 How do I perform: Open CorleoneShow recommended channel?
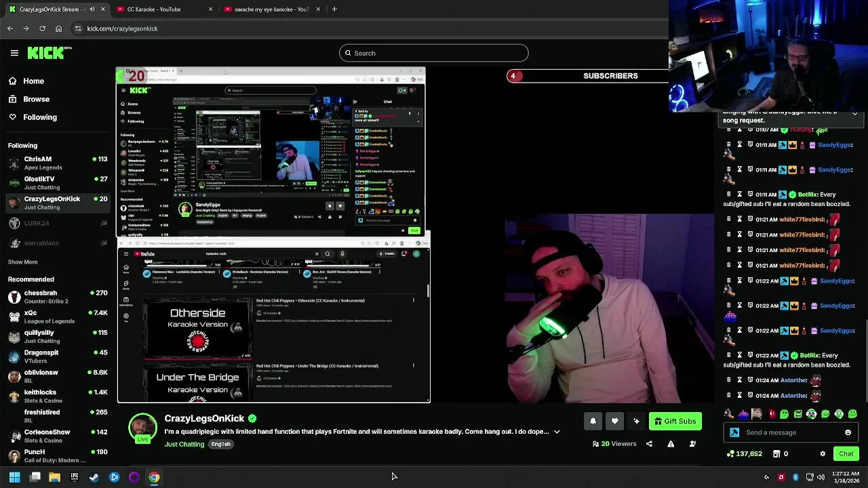click(x=58, y=436)
